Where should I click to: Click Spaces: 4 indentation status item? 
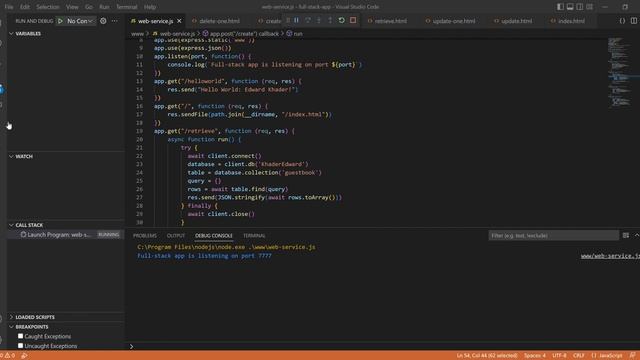[535, 356]
